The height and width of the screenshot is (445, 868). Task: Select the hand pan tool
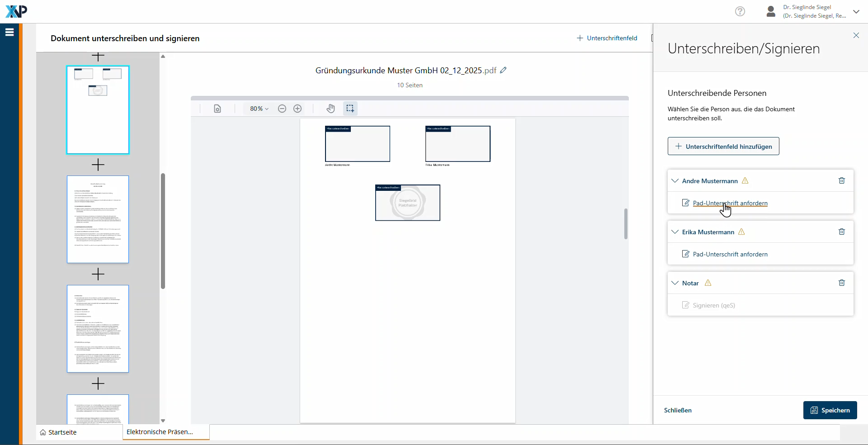[x=331, y=109]
